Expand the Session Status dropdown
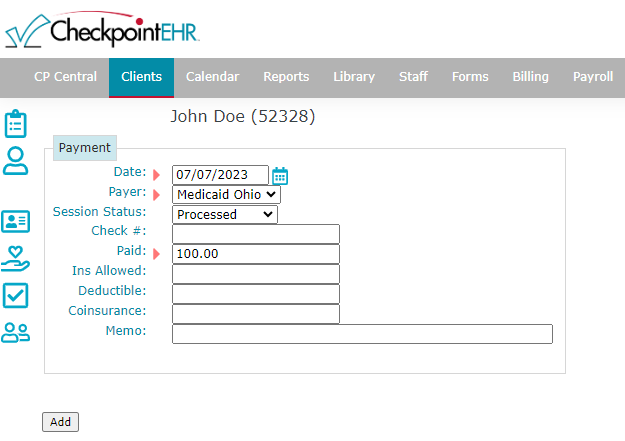The width and height of the screenshot is (625, 441). pyautogui.click(x=225, y=214)
